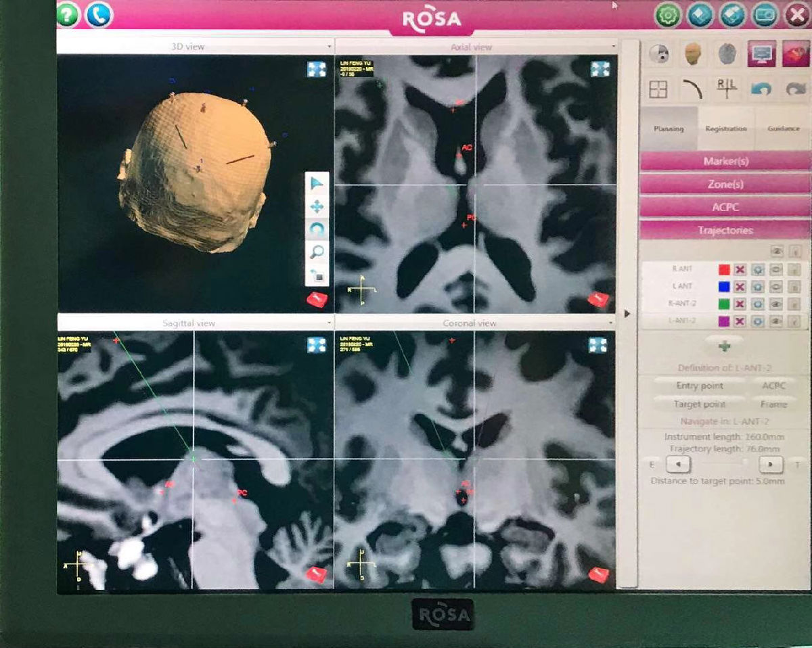This screenshot has height=648, width=812.
Task: Toggle visibility eye for the R-ANT-2 trajectory
Action: (777, 304)
